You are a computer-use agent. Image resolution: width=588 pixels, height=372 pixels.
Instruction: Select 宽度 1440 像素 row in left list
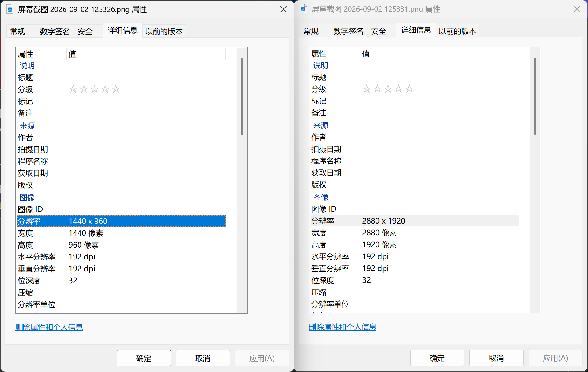coord(121,233)
